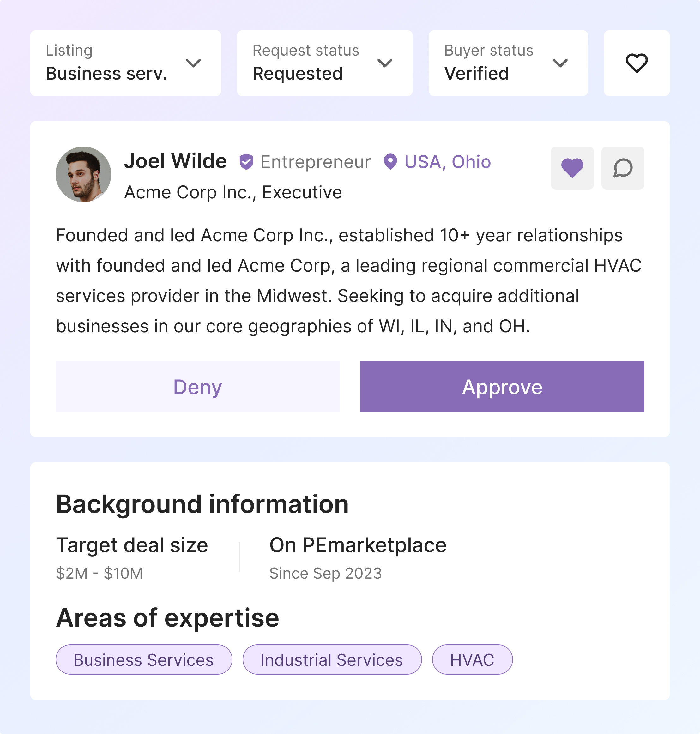The width and height of the screenshot is (700, 734).
Task: Click the Request status chevron arrow
Action: [x=385, y=63]
